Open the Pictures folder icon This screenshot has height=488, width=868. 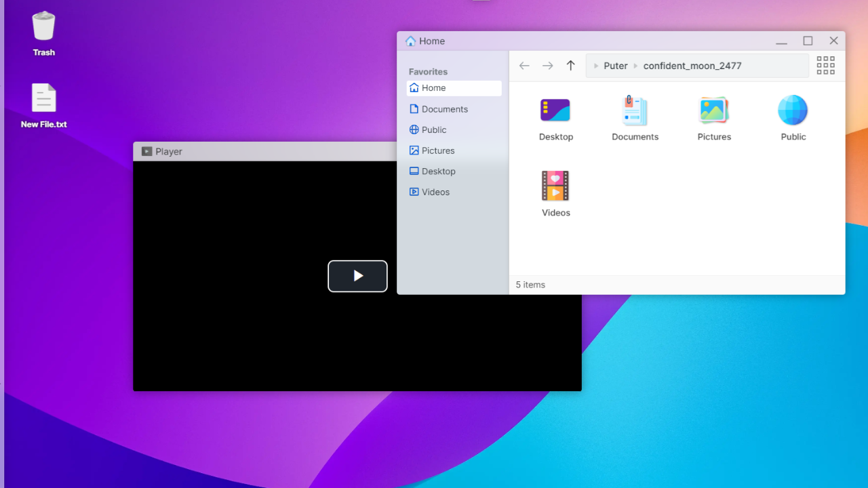[714, 110]
